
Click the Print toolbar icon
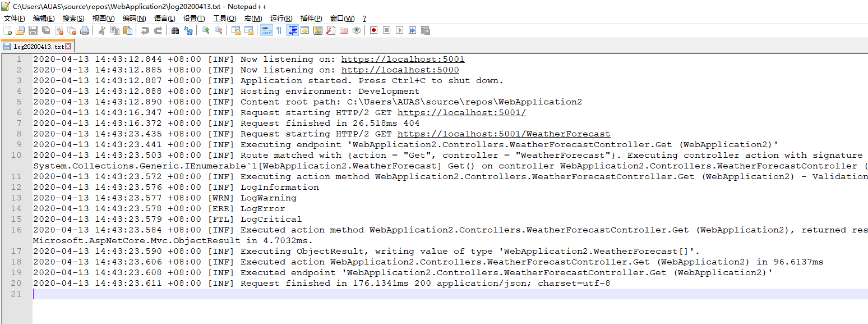point(84,30)
